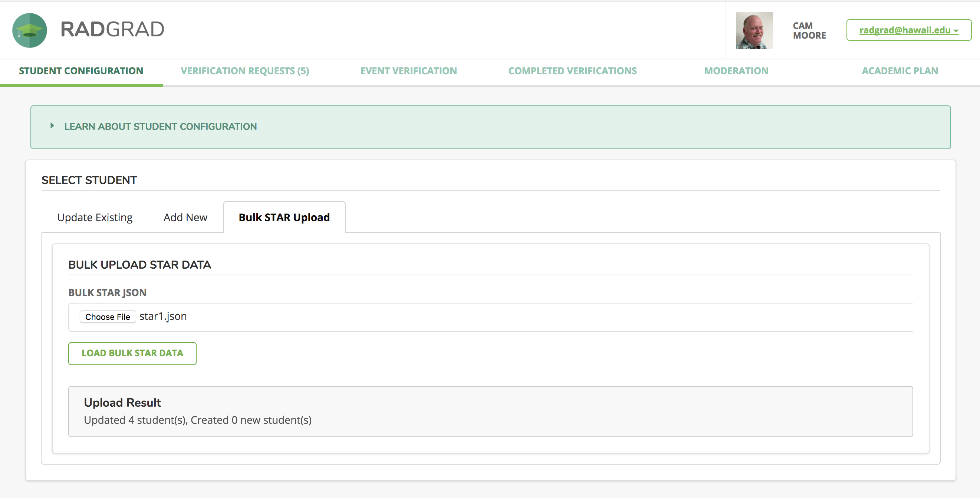Switch to the Academic Plan tab
Screen dimensions: 980x498
tap(900, 71)
